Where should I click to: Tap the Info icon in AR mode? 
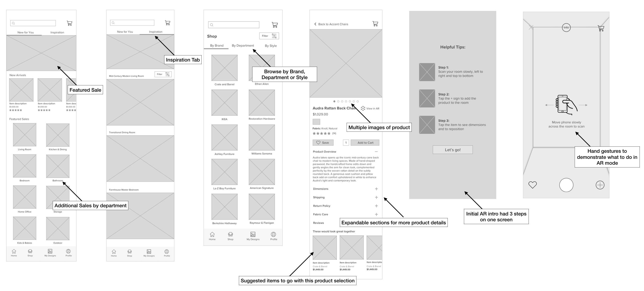pos(566,28)
